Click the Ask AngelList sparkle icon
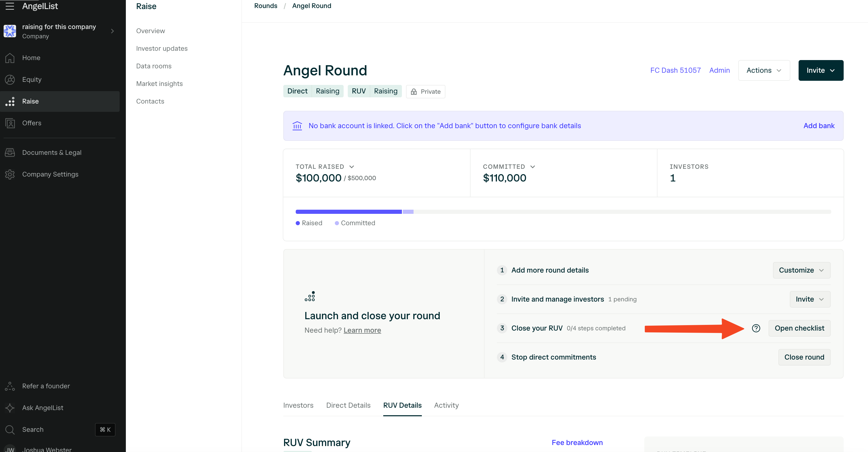The width and height of the screenshot is (868, 452). coord(10,408)
